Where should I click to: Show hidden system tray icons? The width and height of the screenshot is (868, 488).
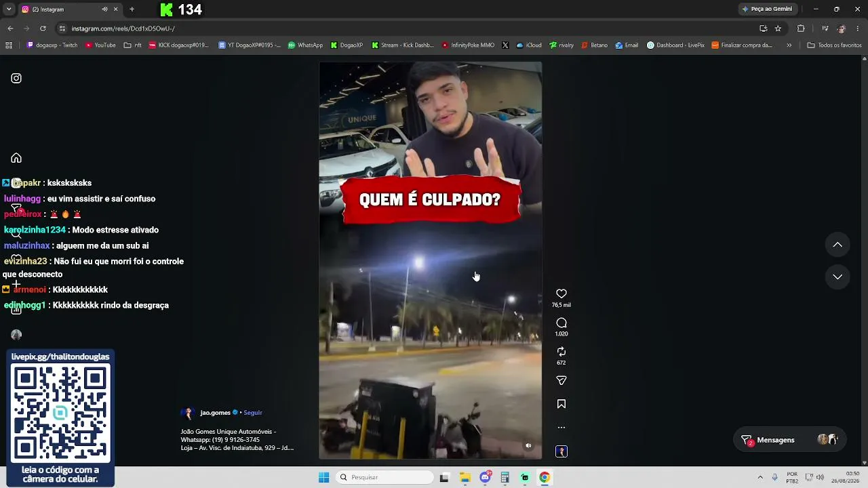click(760, 477)
